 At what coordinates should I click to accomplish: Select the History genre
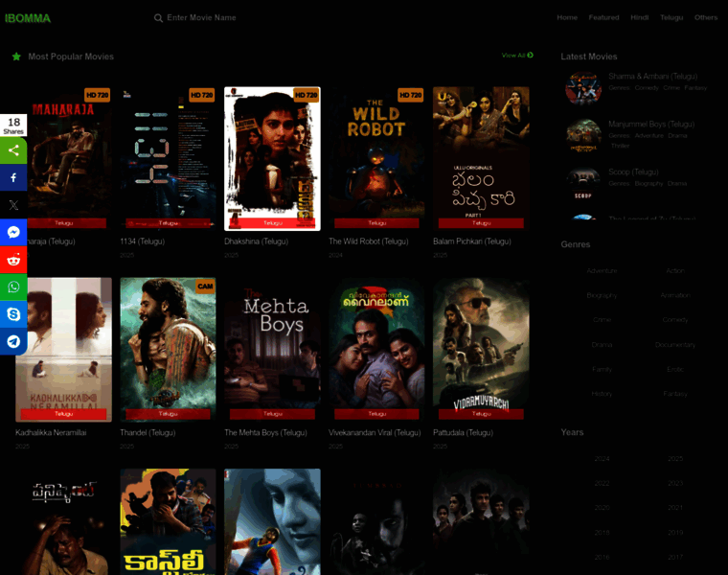click(602, 394)
